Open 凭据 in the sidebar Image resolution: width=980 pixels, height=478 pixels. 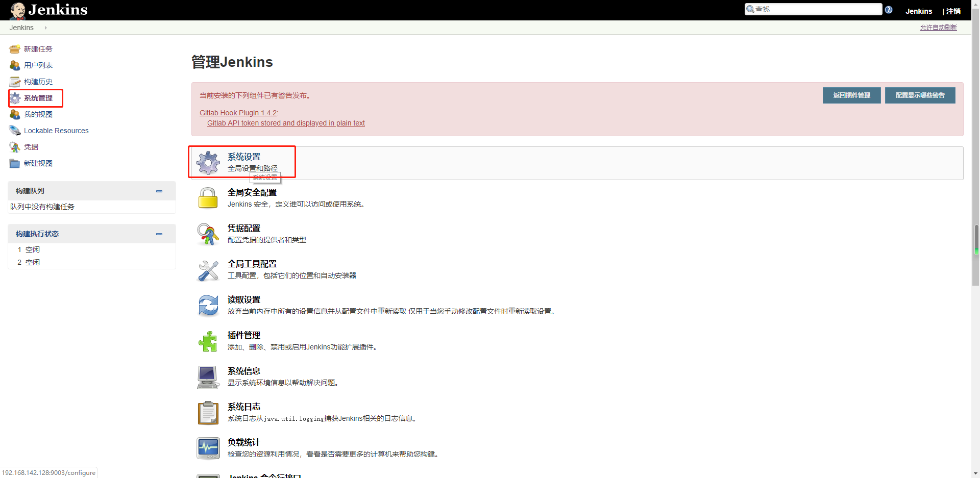pos(31,147)
